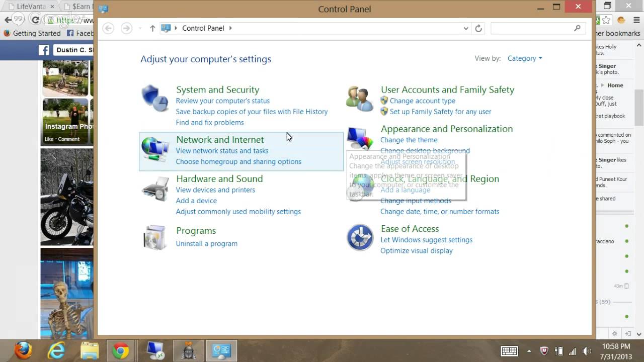The height and width of the screenshot is (362, 644).
Task: Open the Ease of Access icon
Action: pyautogui.click(x=360, y=237)
